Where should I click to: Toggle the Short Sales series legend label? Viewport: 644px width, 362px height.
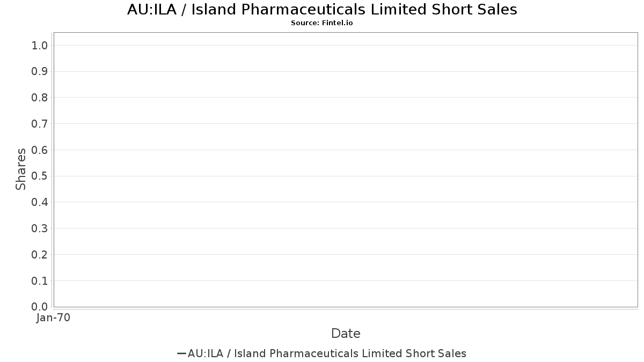327,353
